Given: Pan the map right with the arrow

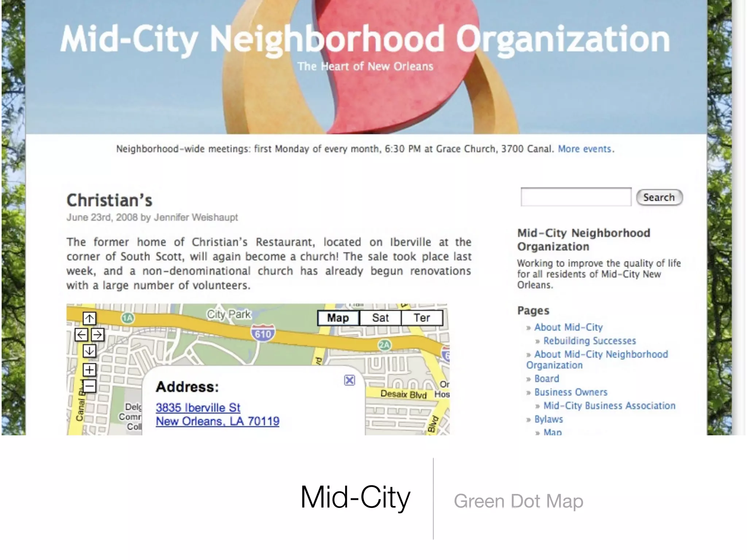Looking at the screenshot, I should [x=97, y=335].
